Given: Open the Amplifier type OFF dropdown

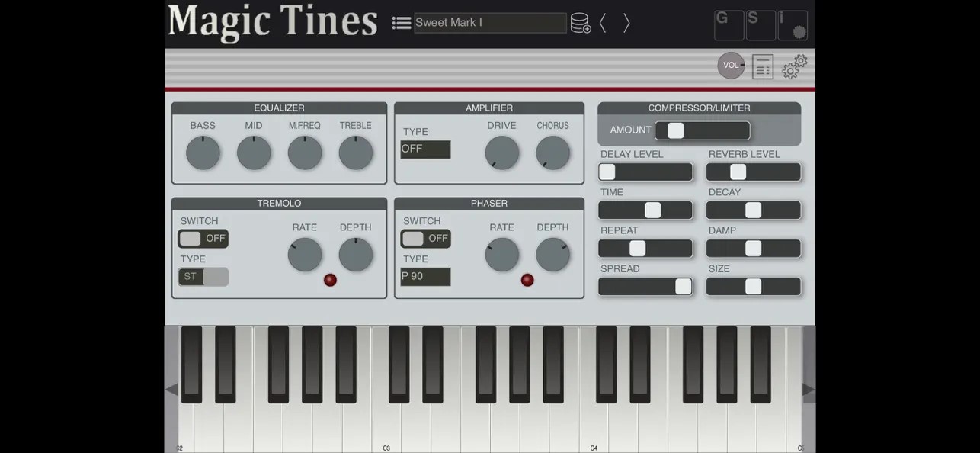Looking at the screenshot, I should 425,149.
